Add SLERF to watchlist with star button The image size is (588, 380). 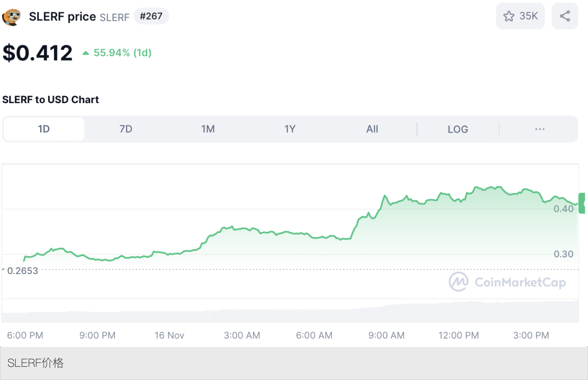[520, 16]
